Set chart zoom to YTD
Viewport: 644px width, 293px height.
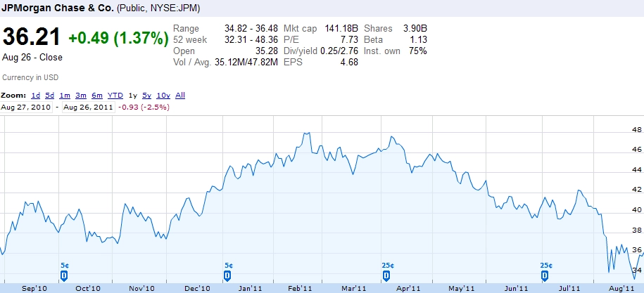[115, 96]
